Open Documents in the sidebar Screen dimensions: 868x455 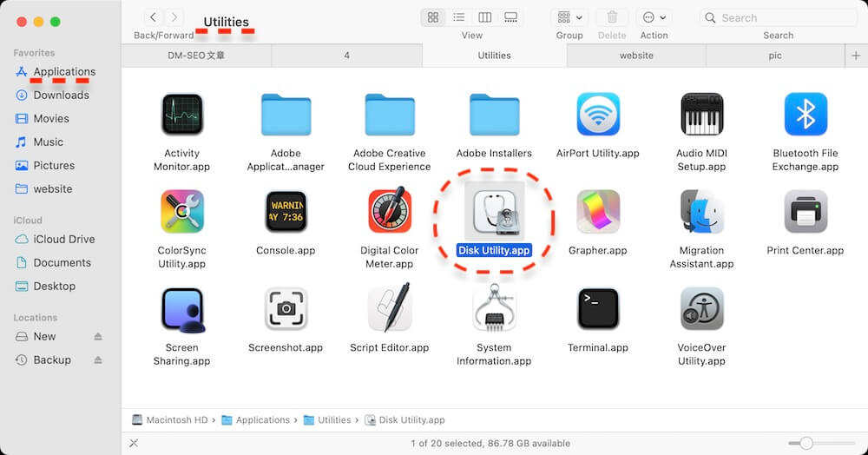(53, 262)
